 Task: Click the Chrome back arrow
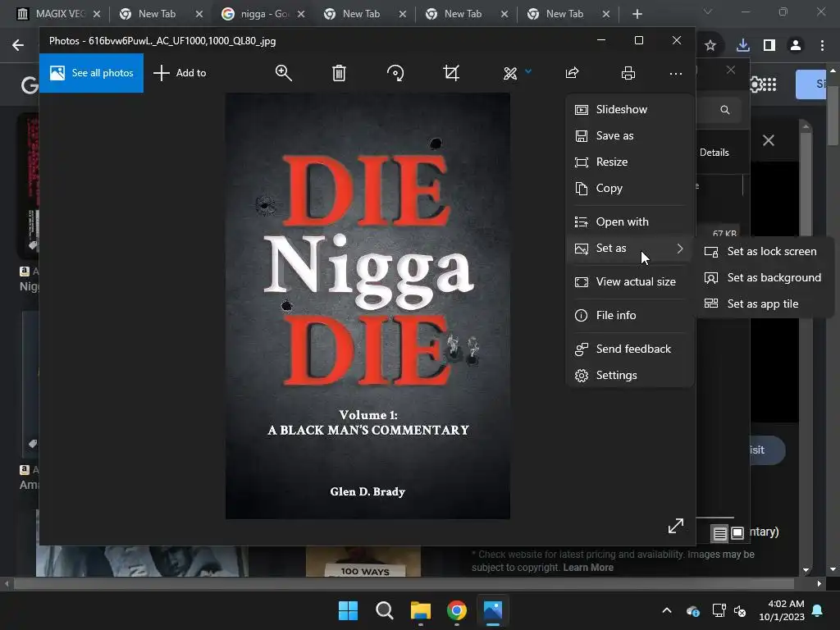point(18,46)
